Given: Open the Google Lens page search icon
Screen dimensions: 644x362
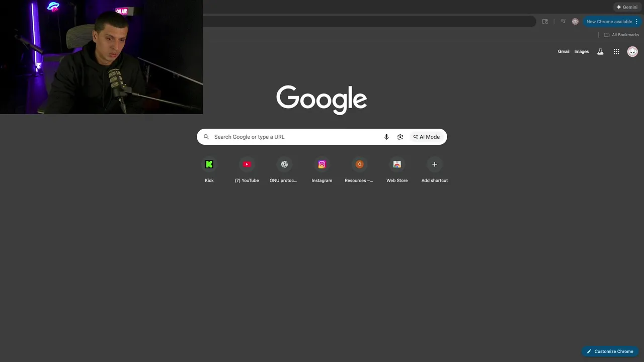Looking at the screenshot, I should (x=545, y=22).
